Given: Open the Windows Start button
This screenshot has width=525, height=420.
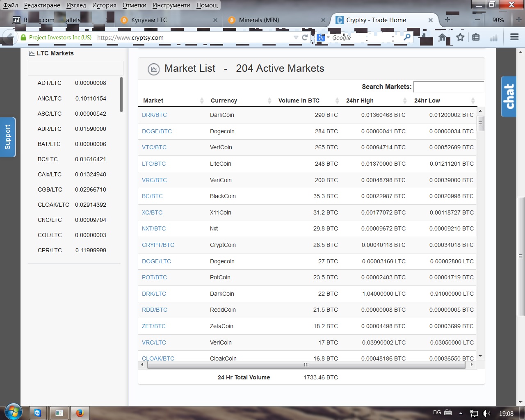Looking at the screenshot, I should click(x=13, y=412).
